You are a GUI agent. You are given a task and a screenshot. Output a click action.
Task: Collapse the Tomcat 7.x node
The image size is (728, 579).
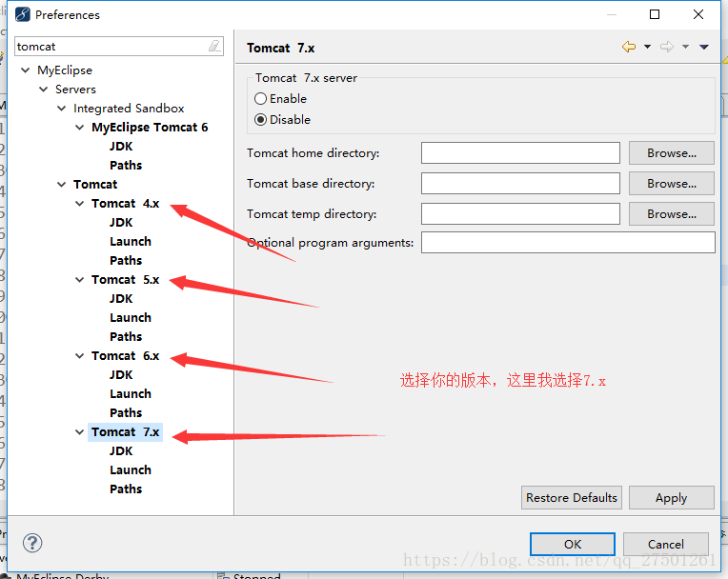79,431
